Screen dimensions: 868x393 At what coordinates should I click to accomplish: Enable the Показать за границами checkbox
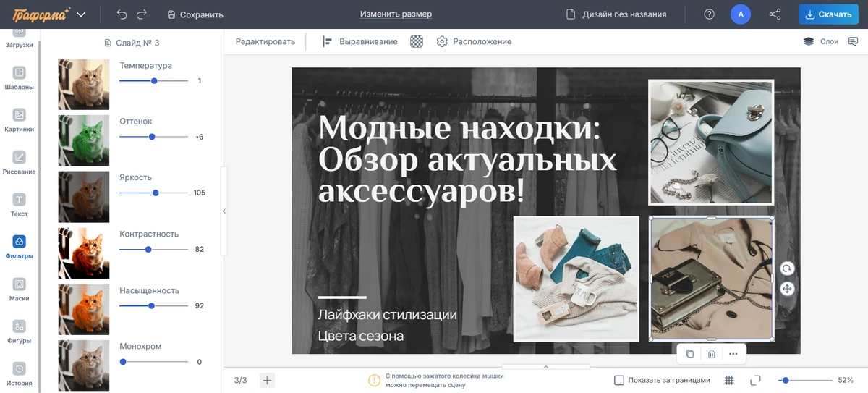click(x=619, y=380)
